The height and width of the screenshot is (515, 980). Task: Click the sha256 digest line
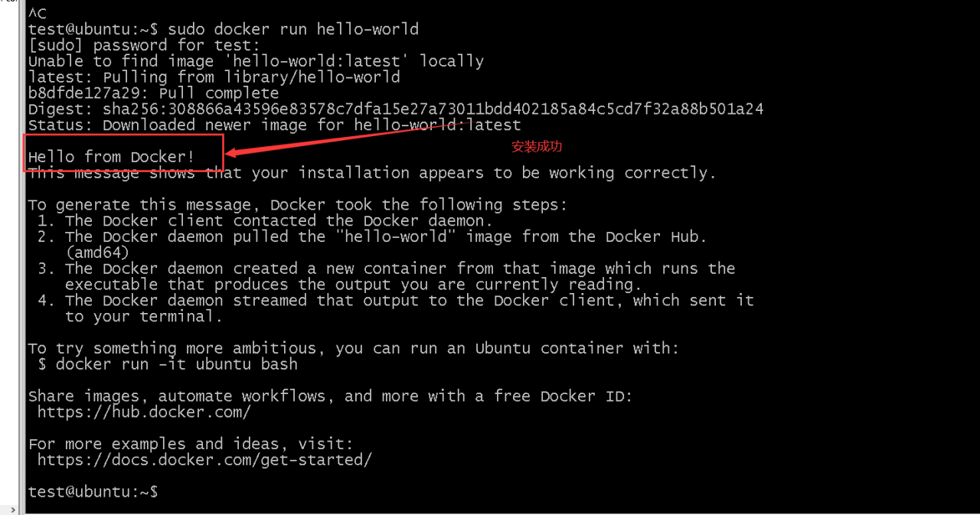(x=395, y=109)
